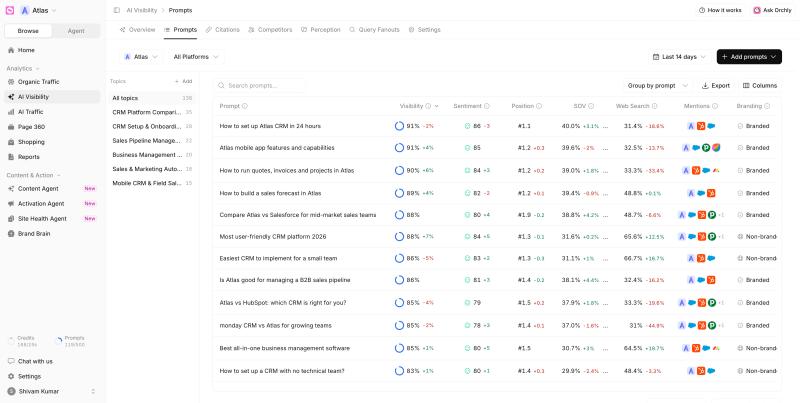Image resolution: width=800 pixels, height=403 pixels.
Task: Select CRM Setup & Onboarding topic
Action: (152, 127)
